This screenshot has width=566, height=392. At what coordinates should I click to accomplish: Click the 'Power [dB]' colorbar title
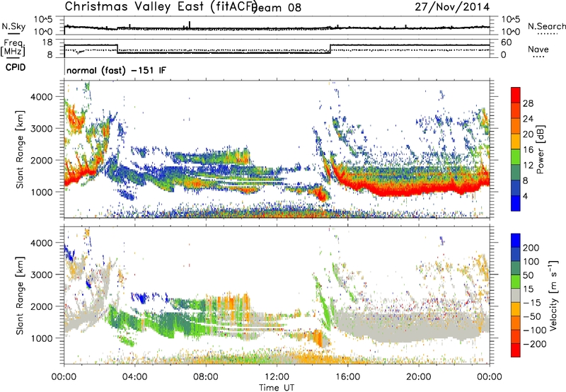(x=540, y=149)
